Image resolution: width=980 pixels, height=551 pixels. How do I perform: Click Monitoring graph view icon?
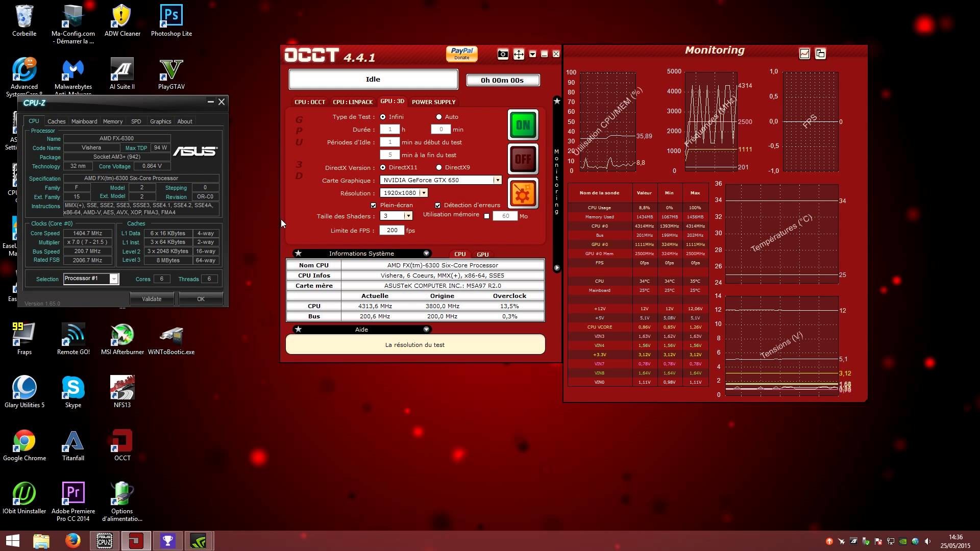804,54
